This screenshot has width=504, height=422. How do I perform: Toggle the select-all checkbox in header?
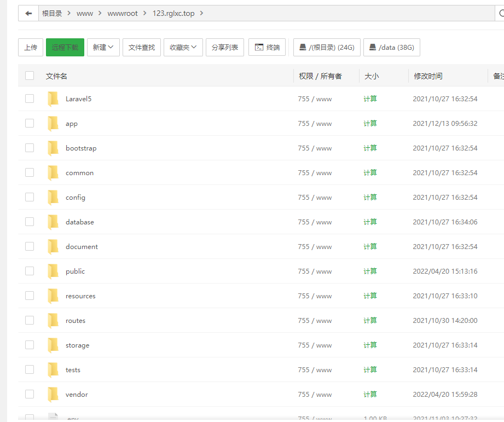30,76
